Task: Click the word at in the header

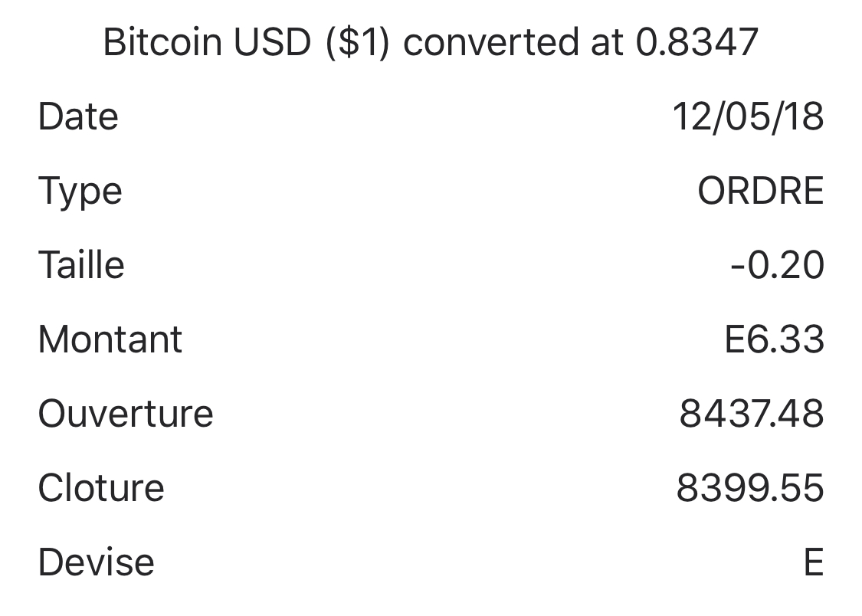Action: tap(607, 42)
